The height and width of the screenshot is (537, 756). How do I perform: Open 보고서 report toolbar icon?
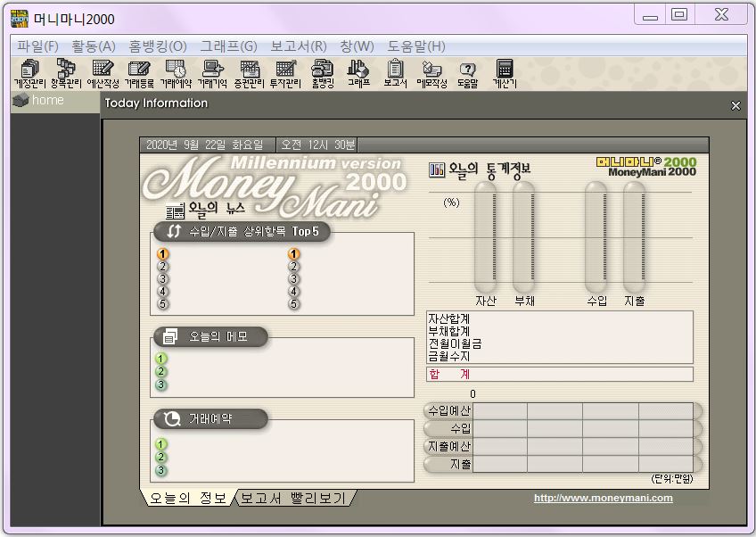click(x=395, y=74)
